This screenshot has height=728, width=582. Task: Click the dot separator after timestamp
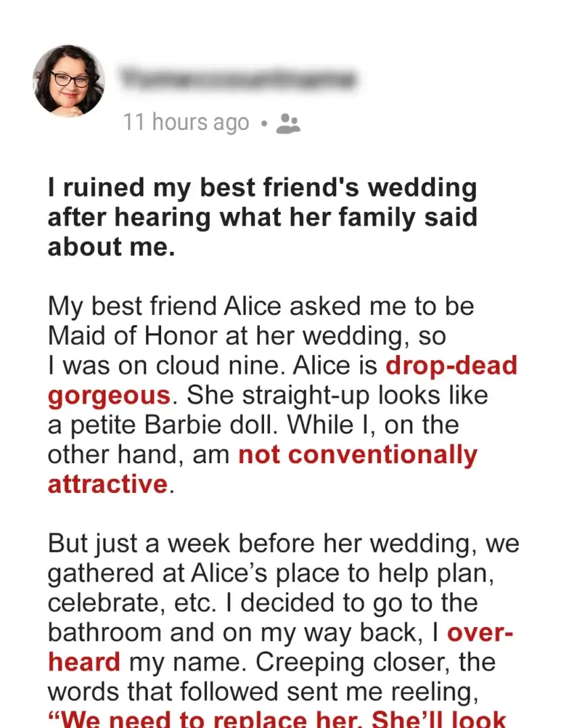click(x=264, y=124)
